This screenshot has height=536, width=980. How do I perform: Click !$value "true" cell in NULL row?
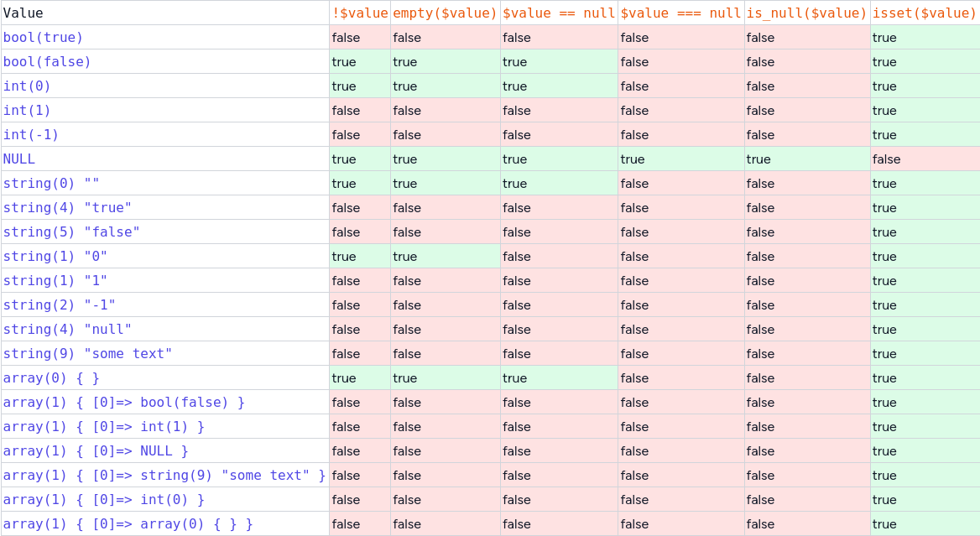click(x=360, y=159)
